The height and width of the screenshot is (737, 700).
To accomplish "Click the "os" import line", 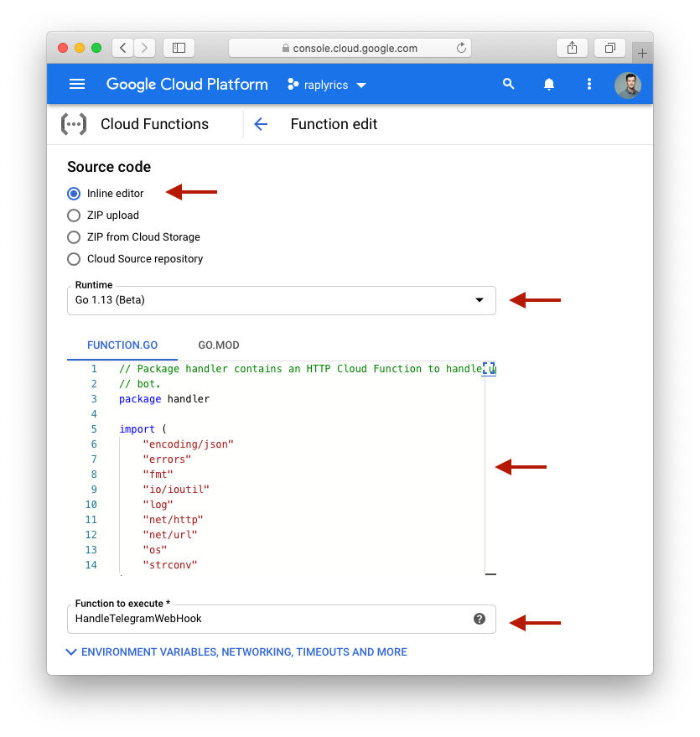I will [155, 550].
